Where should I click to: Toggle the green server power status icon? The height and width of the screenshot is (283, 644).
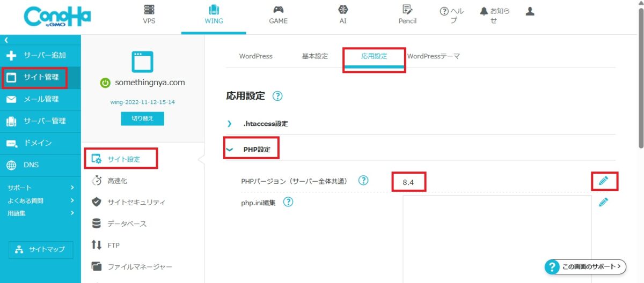106,83
